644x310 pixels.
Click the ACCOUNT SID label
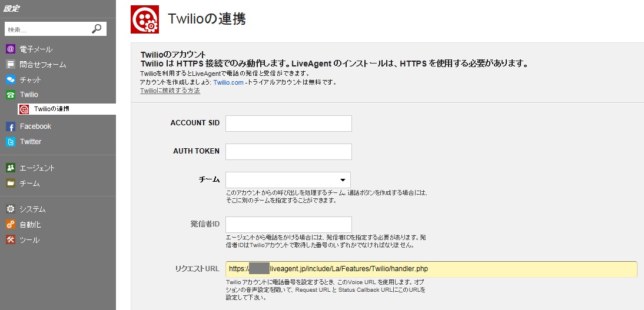[x=195, y=123]
